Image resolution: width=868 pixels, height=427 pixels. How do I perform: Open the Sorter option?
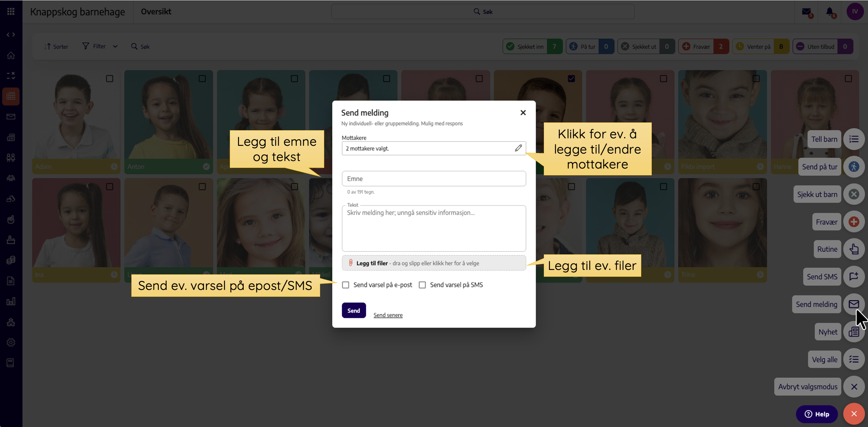56,46
